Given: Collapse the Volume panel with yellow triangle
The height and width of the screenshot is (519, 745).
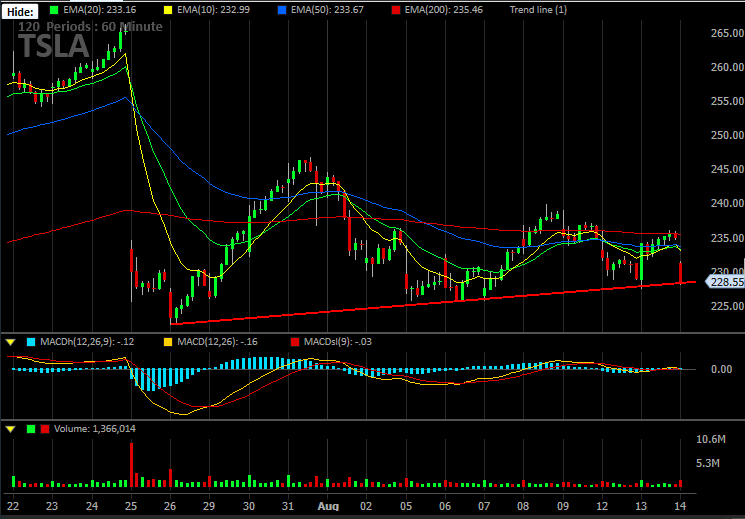Looking at the screenshot, I should click(x=10, y=429).
